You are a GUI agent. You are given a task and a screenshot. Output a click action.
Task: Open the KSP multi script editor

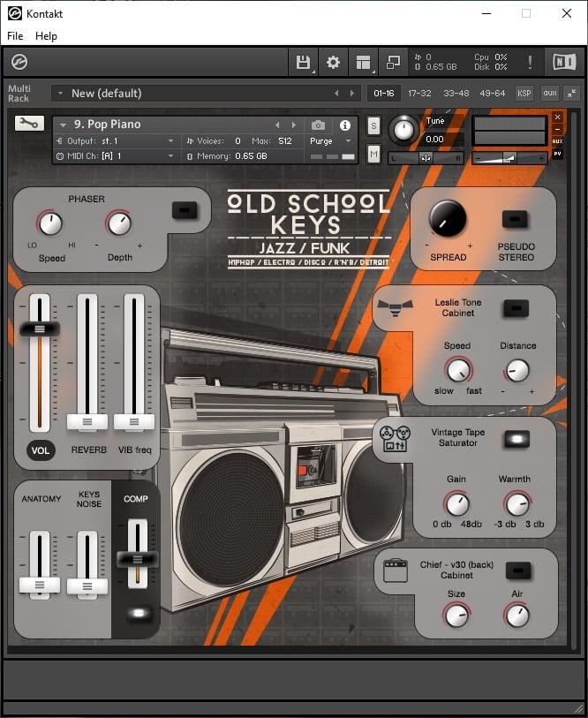pyautogui.click(x=524, y=94)
